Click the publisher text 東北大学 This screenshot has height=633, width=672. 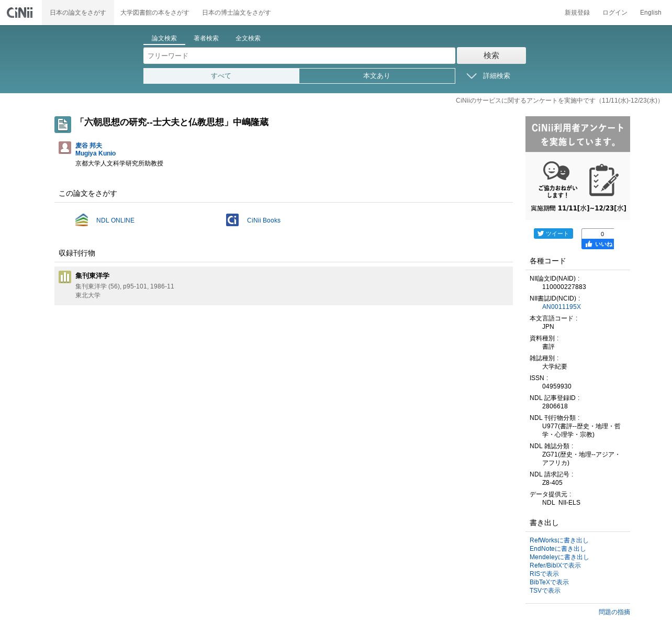pos(88,295)
